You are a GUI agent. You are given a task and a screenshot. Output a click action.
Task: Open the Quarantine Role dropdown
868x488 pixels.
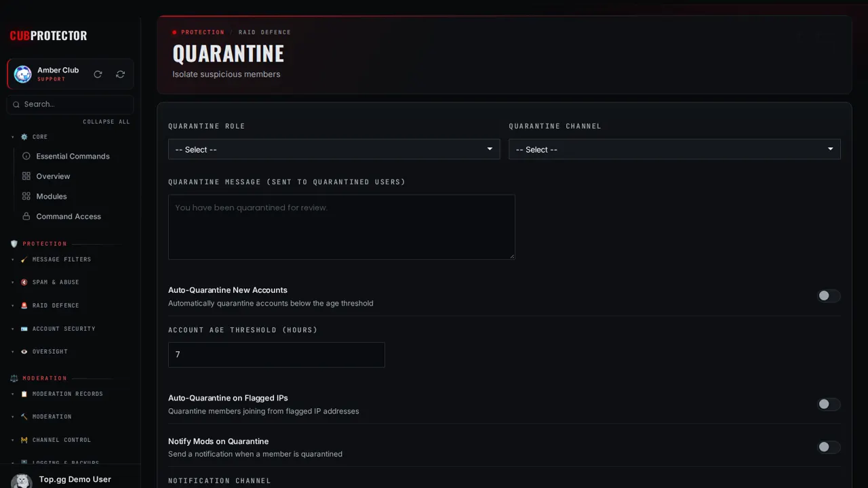tap(334, 149)
